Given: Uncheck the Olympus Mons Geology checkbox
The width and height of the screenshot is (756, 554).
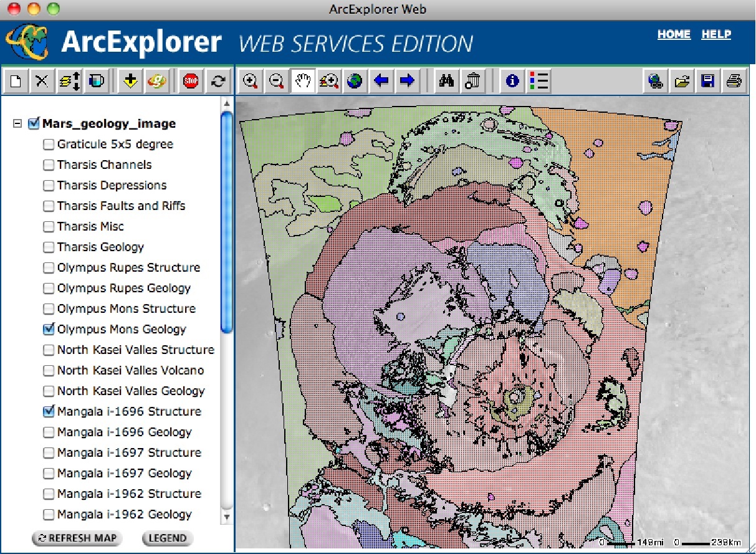Looking at the screenshot, I should (48, 329).
